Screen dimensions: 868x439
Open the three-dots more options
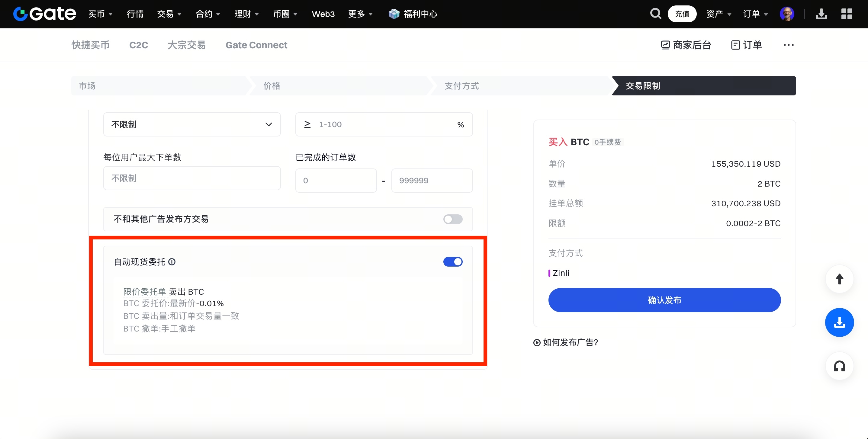(x=789, y=45)
